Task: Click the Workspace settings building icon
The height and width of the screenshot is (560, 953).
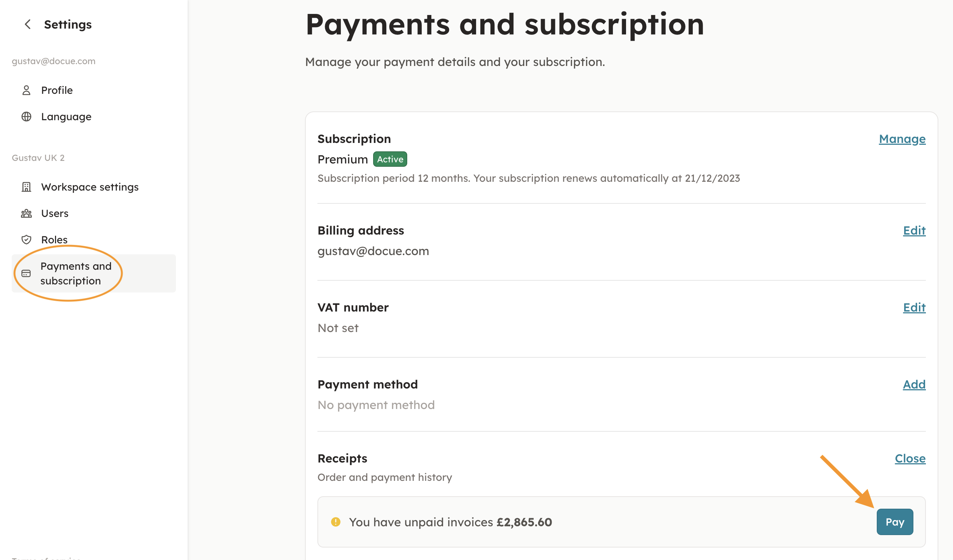Action: 26,187
